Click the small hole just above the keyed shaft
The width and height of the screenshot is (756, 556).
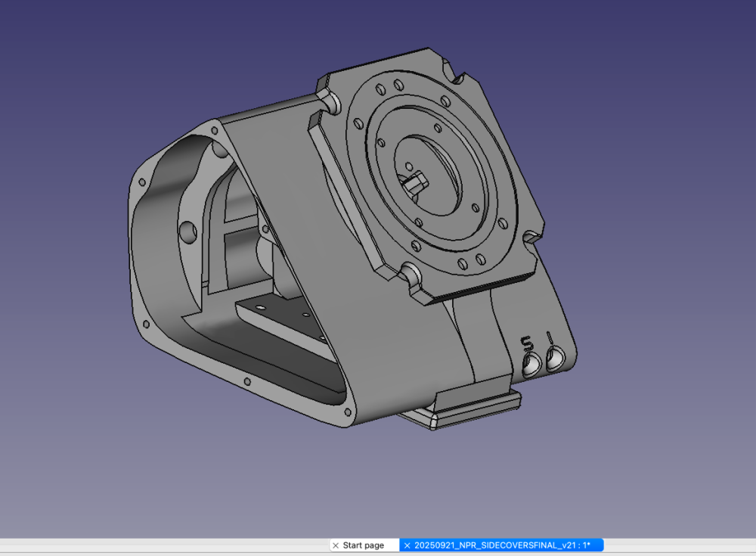(409, 166)
